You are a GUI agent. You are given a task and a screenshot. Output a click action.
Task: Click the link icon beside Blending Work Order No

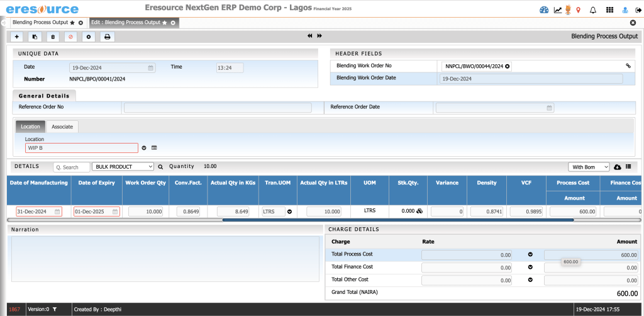tap(628, 66)
